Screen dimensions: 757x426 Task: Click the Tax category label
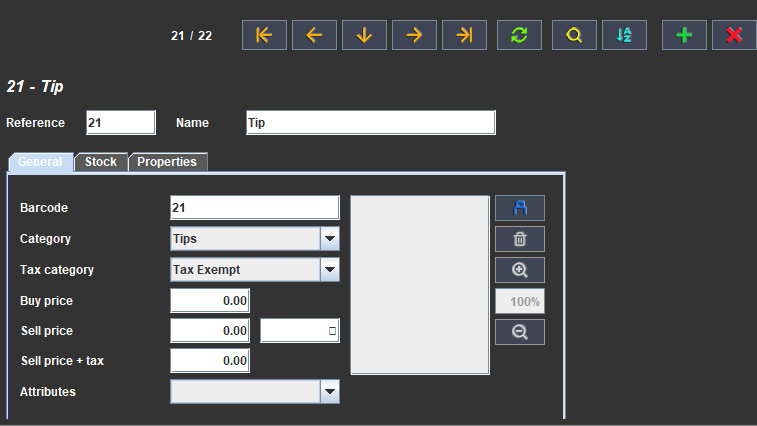[x=57, y=270]
